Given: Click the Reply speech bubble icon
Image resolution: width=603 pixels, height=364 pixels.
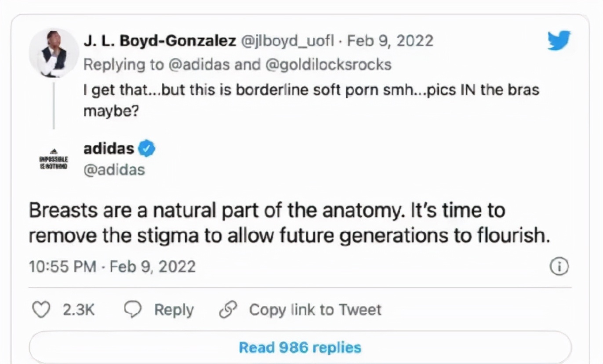Looking at the screenshot, I should point(133,309).
